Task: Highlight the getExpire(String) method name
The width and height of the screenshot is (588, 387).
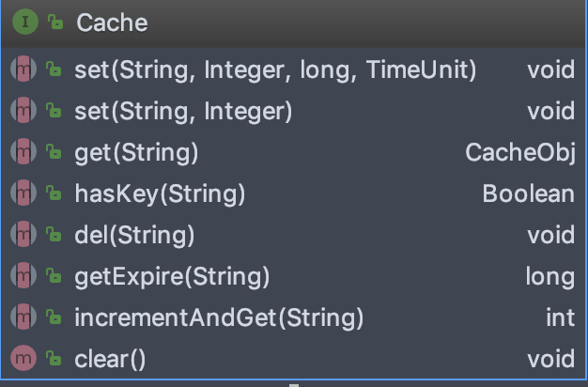Action: coord(172,276)
